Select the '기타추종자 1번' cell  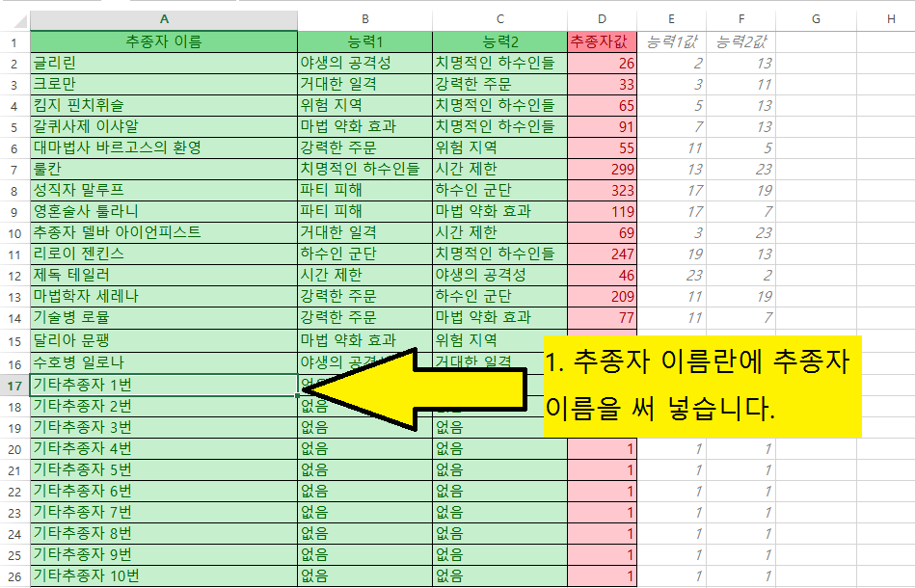pyautogui.click(x=163, y=385)
